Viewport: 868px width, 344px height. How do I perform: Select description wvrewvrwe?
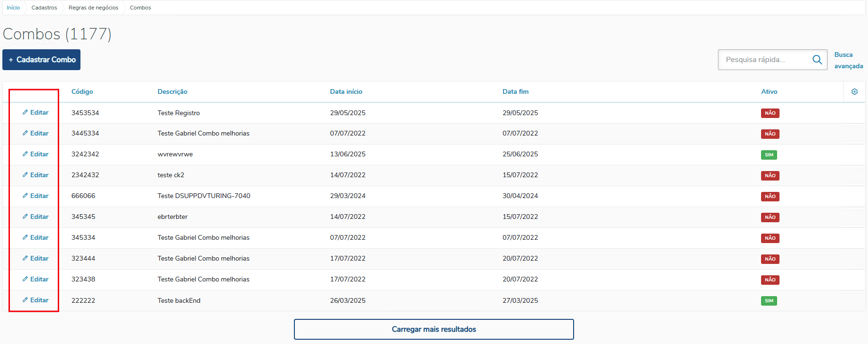tap(175, 154)
